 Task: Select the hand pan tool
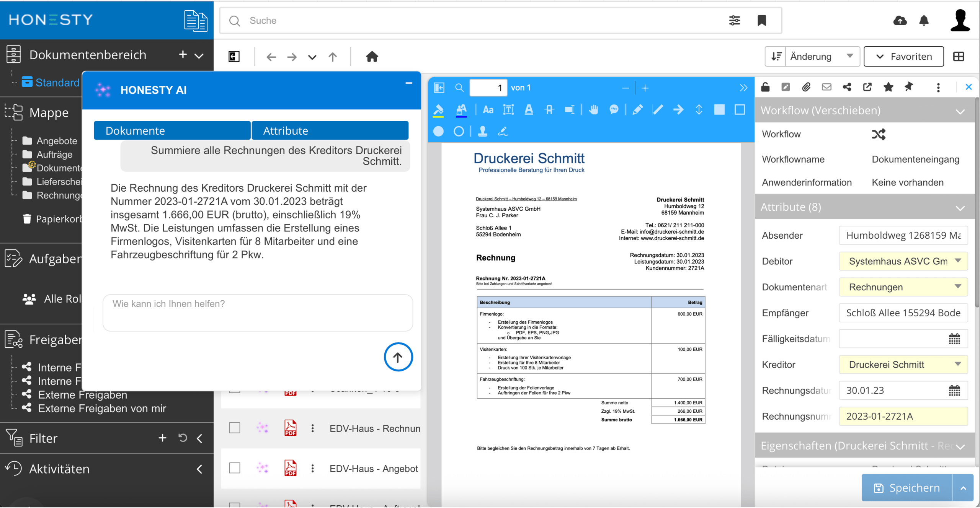[593, 110]
